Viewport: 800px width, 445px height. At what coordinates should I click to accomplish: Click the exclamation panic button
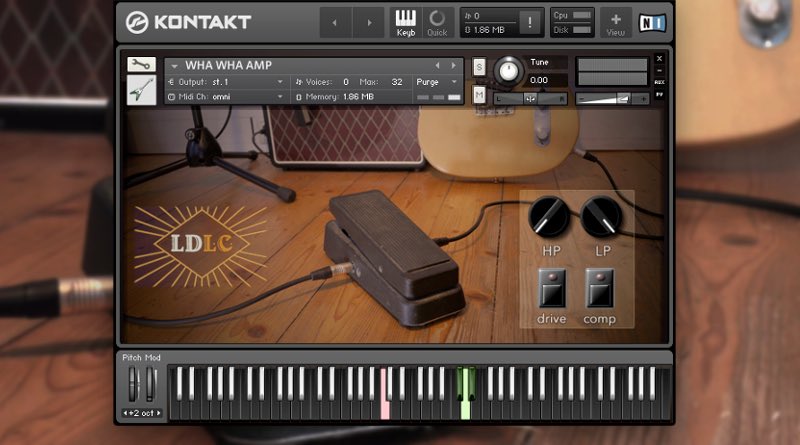pyautogui.click(x=530, y=22)
